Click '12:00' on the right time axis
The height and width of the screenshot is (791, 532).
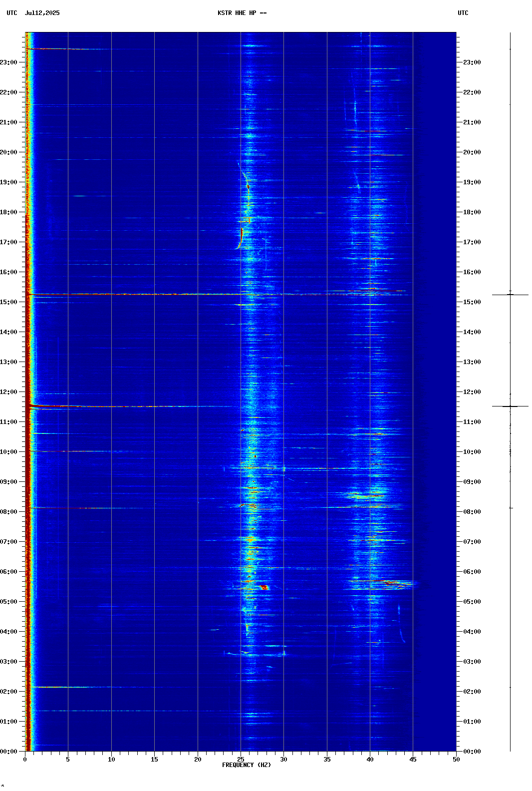472,392
